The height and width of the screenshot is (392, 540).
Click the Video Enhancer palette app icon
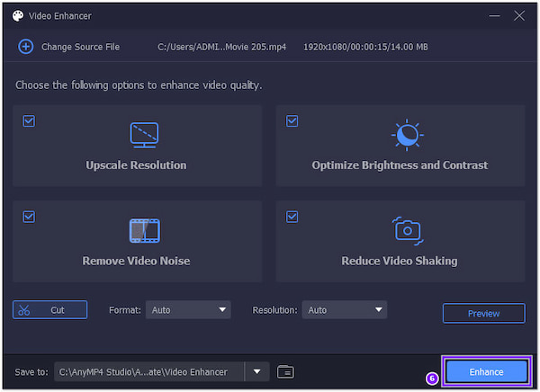click(x=18, y=16)
